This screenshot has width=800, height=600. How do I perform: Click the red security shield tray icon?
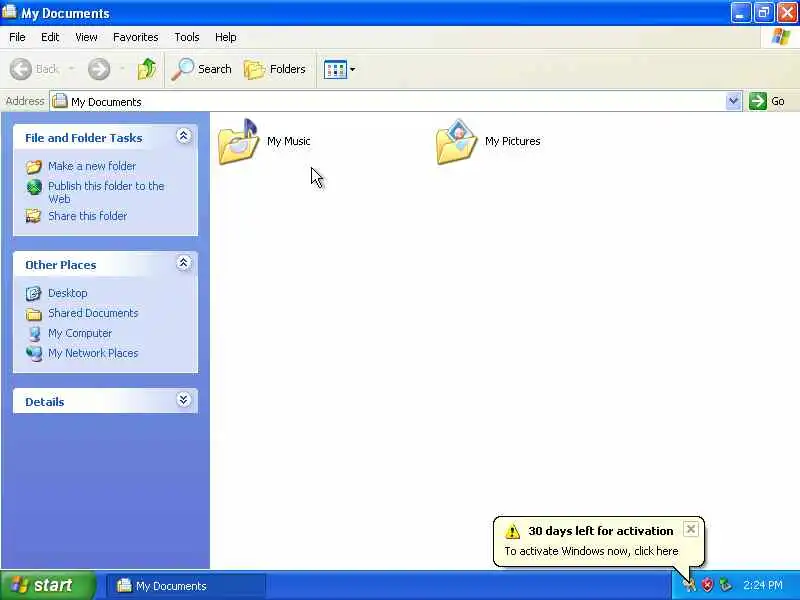pos(707,585)
